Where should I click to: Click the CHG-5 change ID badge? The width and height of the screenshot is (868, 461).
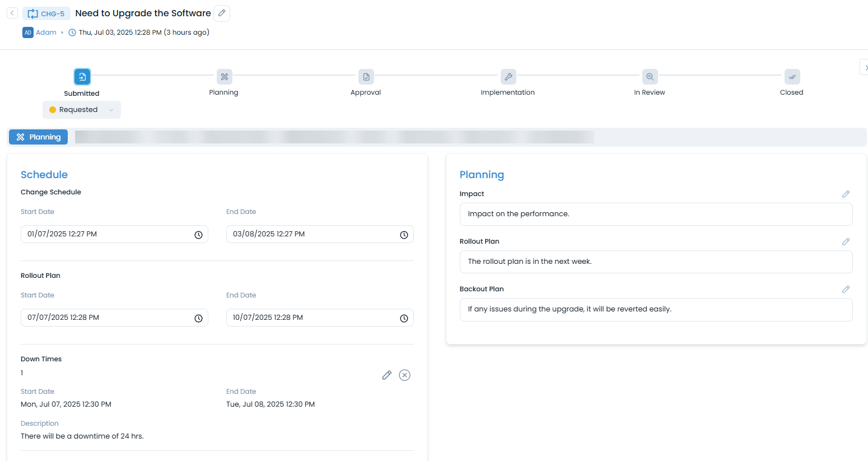(x=46, y=13)
